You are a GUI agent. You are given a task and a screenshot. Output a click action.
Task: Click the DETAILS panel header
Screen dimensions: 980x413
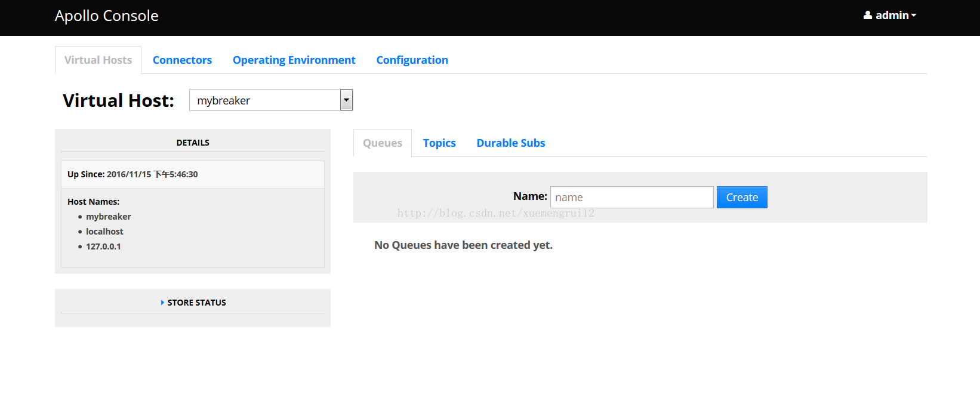click(x=193, y=143)
